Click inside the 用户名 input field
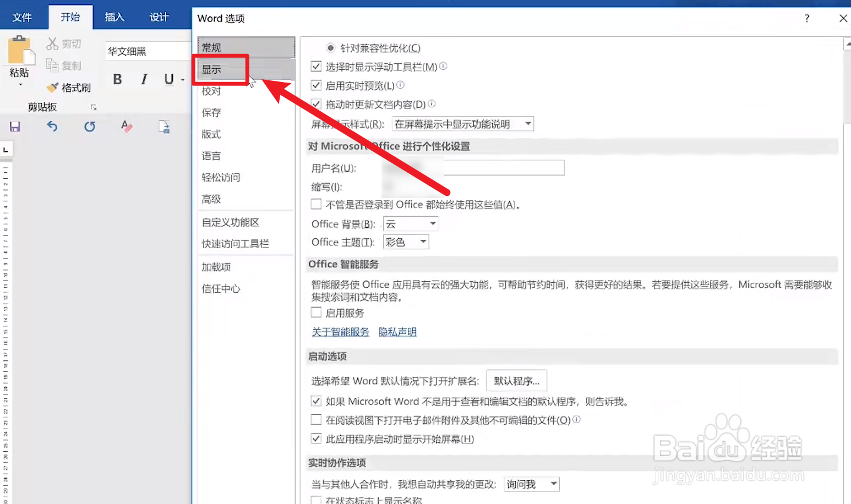Image resolution: width=851 pixels, height=504 pixels. (504, 167)
